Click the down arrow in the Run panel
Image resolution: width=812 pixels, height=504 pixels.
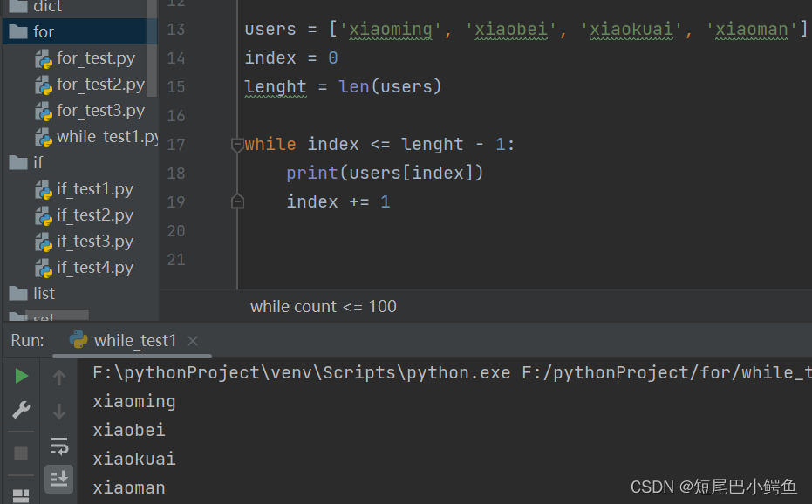59,412
